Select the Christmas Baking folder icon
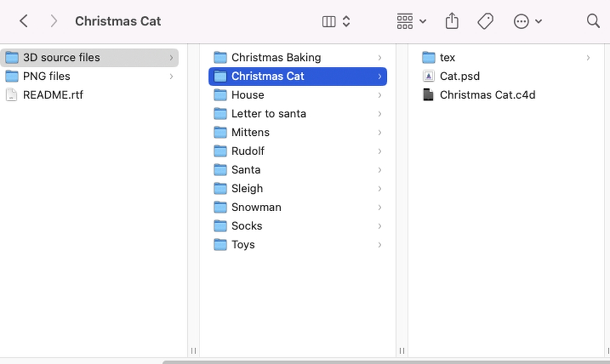Viewport: 610px width, 364px height. 220,57
